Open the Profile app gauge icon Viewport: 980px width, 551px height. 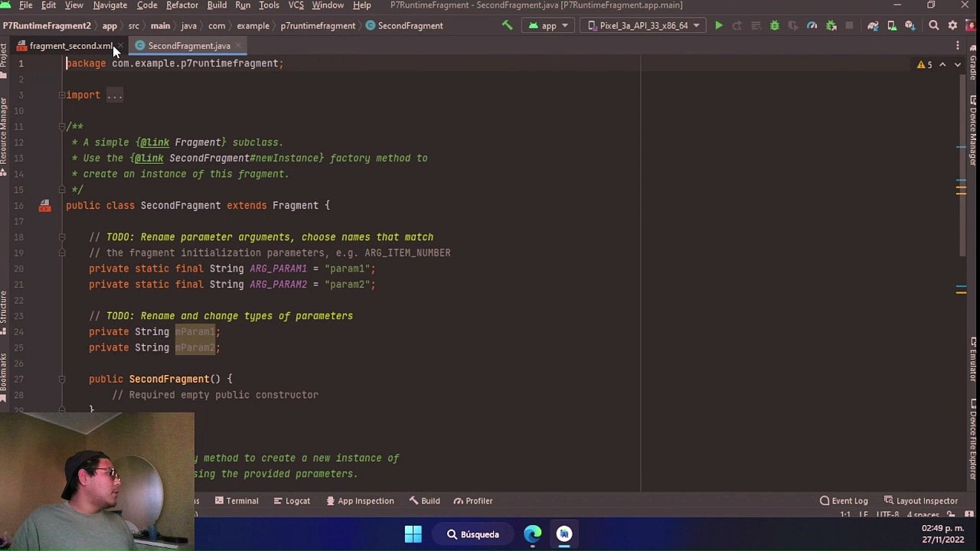(x=812, y=26)
